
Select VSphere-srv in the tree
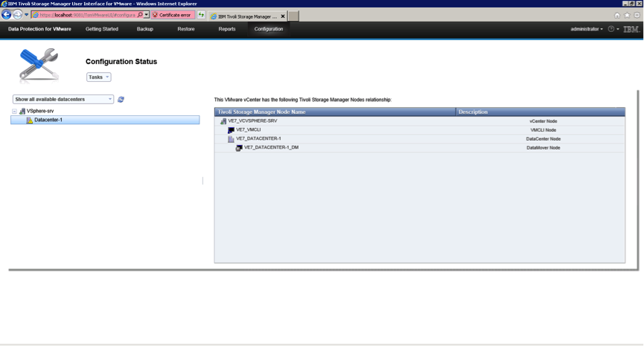40,111
